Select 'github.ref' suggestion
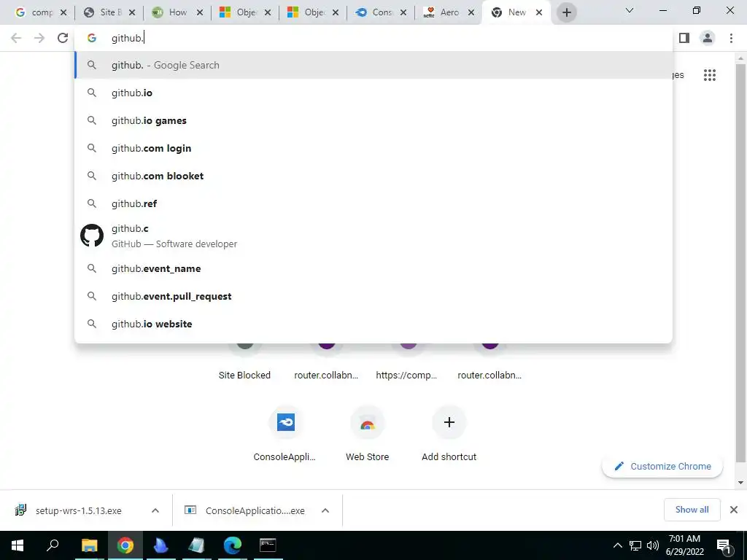The image size is (747, 560). pos(373,203)
